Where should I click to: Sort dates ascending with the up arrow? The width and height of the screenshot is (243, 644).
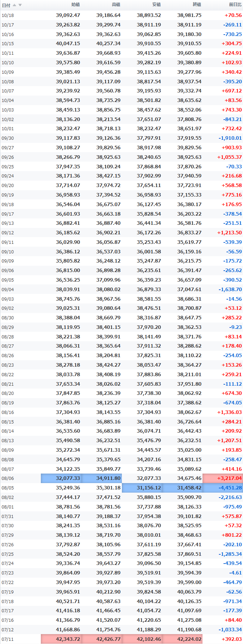tap(14, 5)
